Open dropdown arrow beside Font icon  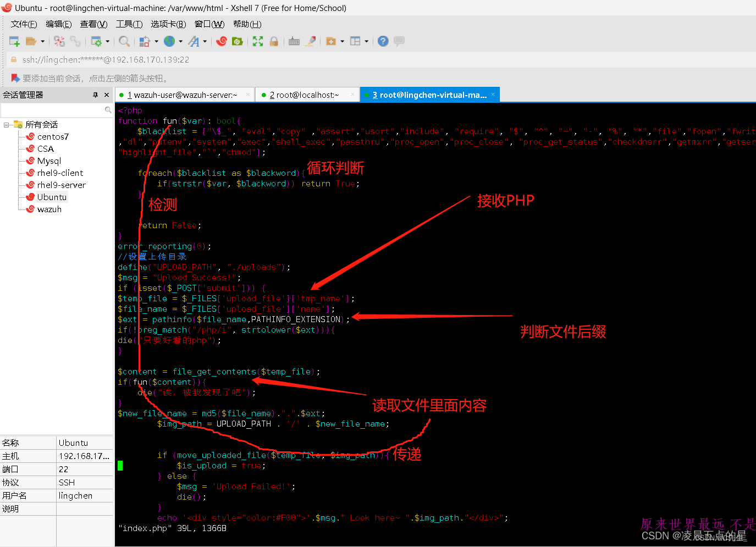click(205, 41)
